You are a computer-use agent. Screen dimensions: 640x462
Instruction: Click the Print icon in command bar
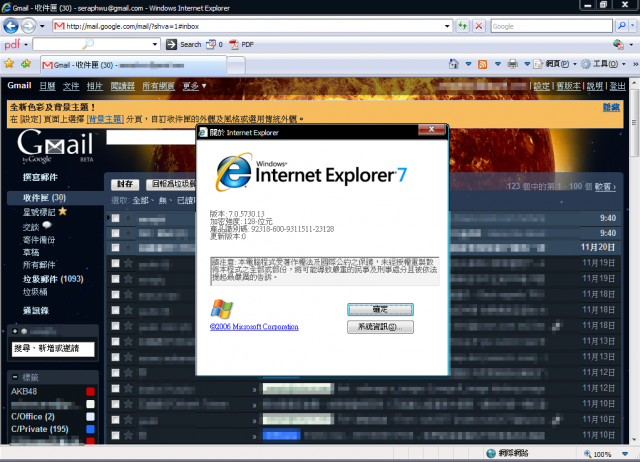[513, 64]
